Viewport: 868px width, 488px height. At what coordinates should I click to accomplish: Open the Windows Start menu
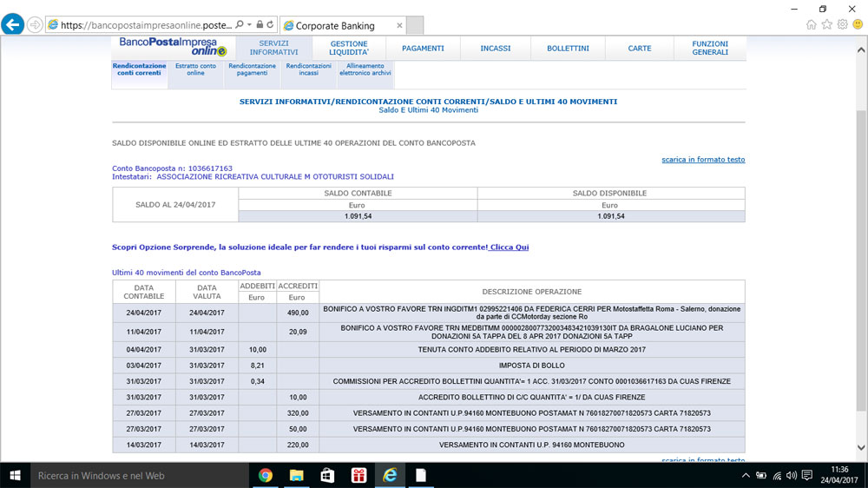click(15, 475)
